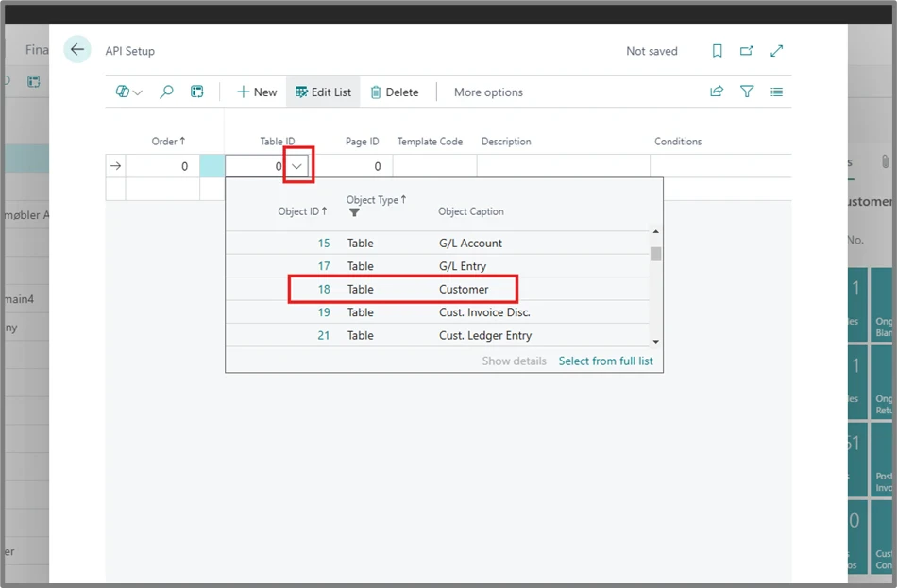Click the Object Type column header

point(376,200)
